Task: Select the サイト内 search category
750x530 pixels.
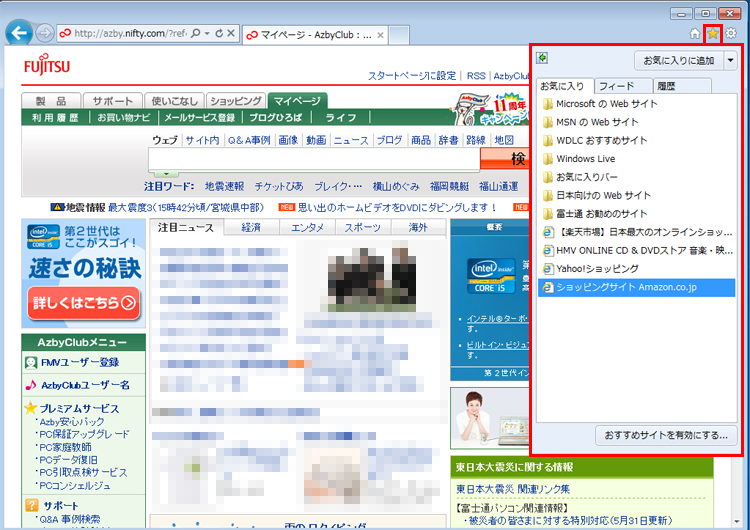Action: point(202,140)
